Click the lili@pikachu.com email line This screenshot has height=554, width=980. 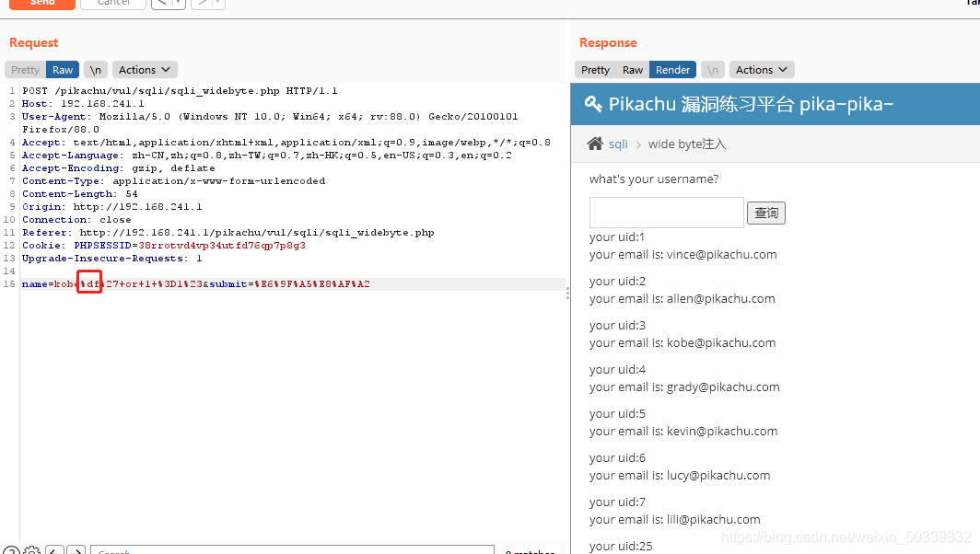[x=674, y=520]
